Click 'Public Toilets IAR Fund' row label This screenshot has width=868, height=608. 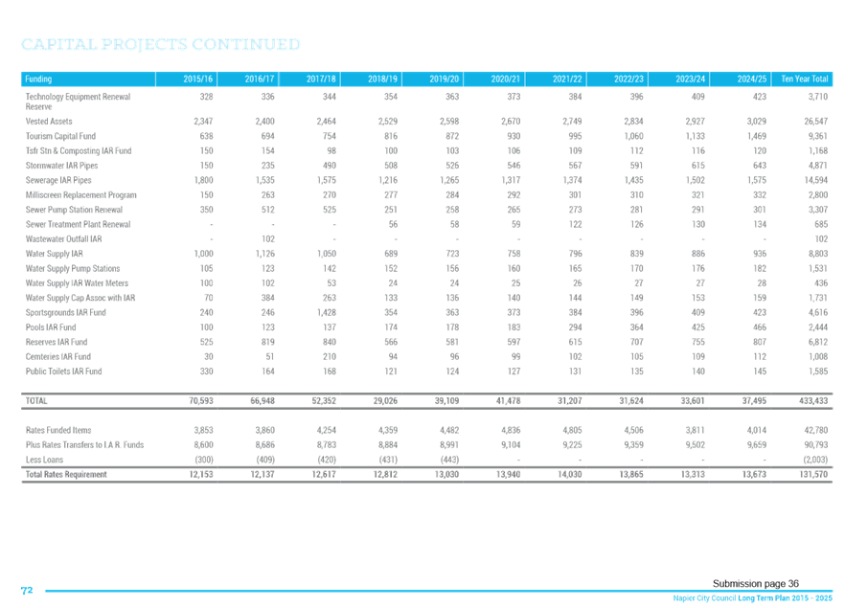(x=63, y=372)
